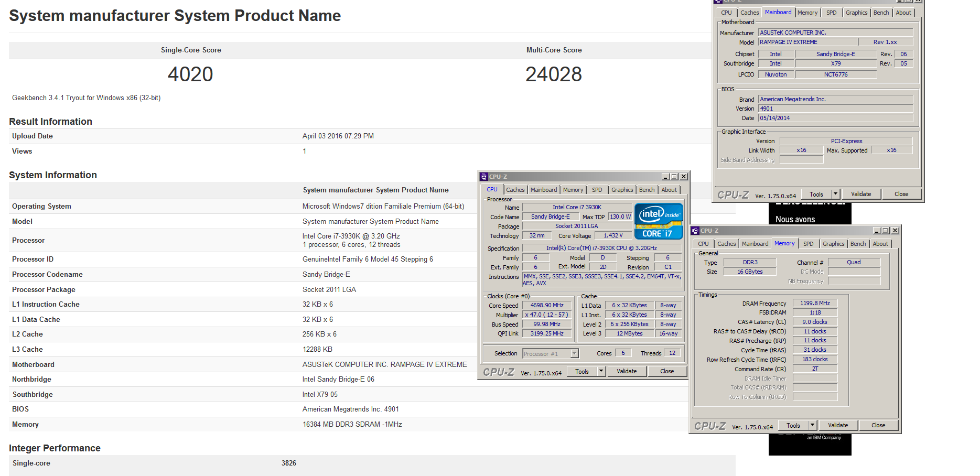This screenshot has height=476, width=980.
Task: Click the Single-Core Score 4020
Action: [190, 74]
